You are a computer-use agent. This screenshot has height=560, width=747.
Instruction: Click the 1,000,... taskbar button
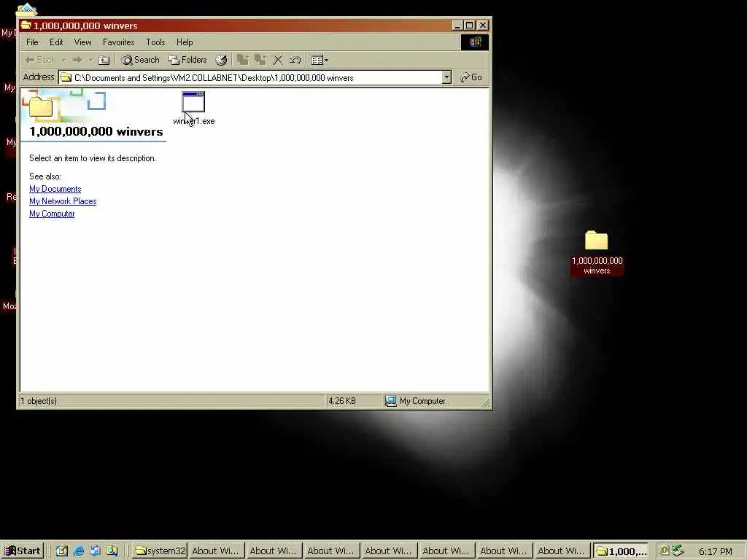click(x=622, y=551)
